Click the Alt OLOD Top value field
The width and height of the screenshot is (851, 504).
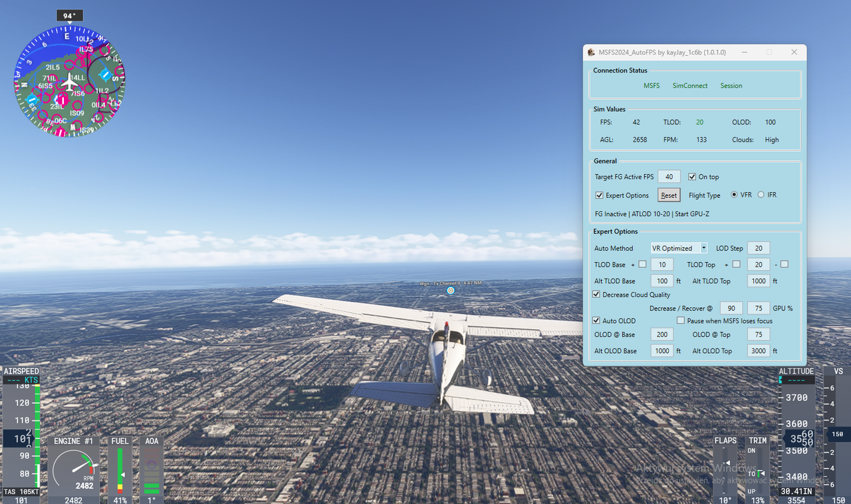coord(759,350)
